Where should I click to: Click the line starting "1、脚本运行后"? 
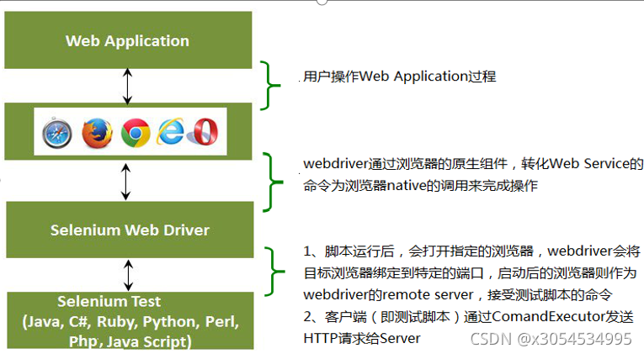471,251
